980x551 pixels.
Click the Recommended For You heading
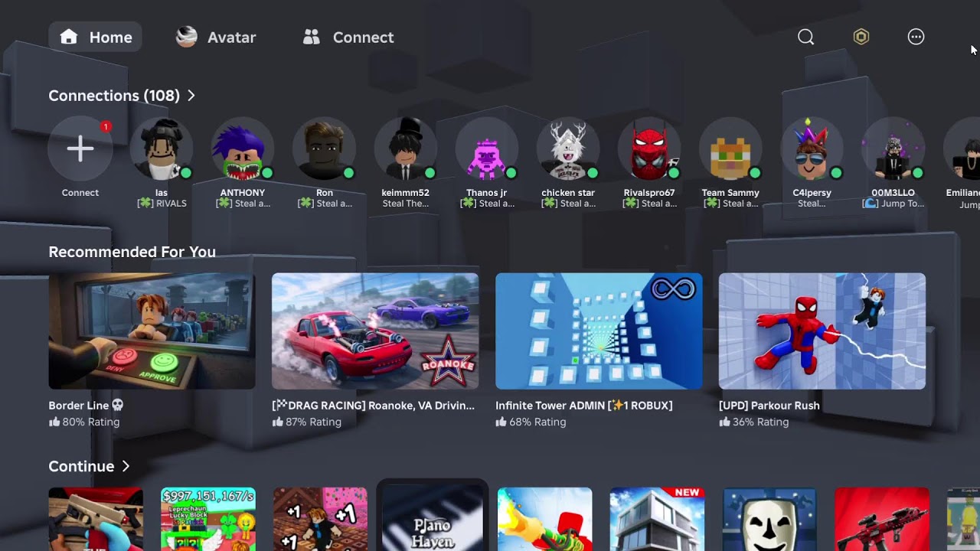pos(132,252)
